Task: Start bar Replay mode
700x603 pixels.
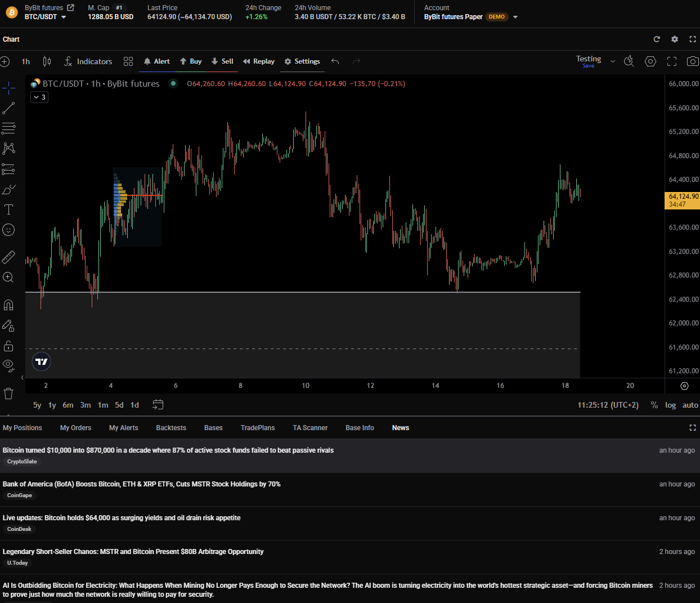Action: (259, 61)
